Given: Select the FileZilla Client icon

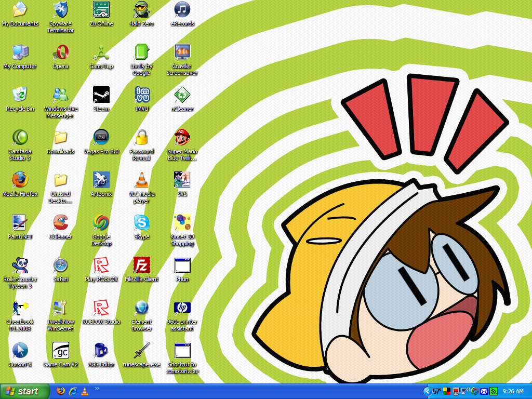Looking at the screenshot, I should pyautogui.click(x=141, y=265).
